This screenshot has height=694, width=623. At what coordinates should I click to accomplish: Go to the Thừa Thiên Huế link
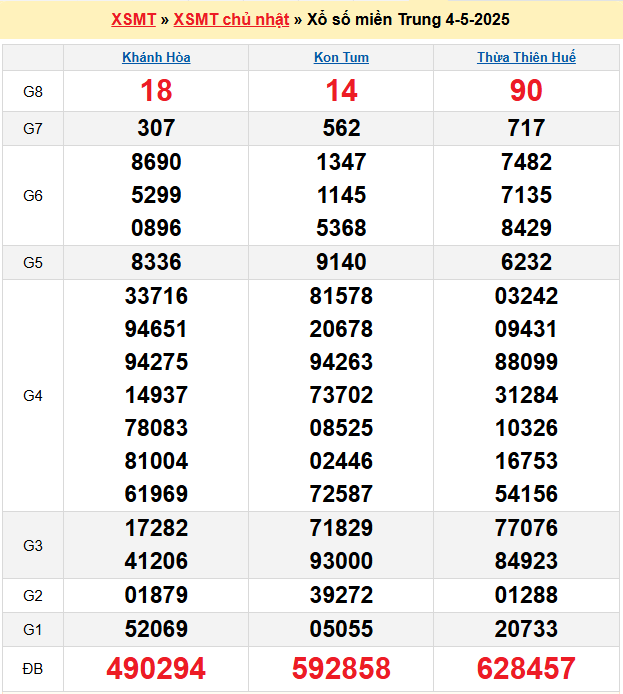(526, 57)
